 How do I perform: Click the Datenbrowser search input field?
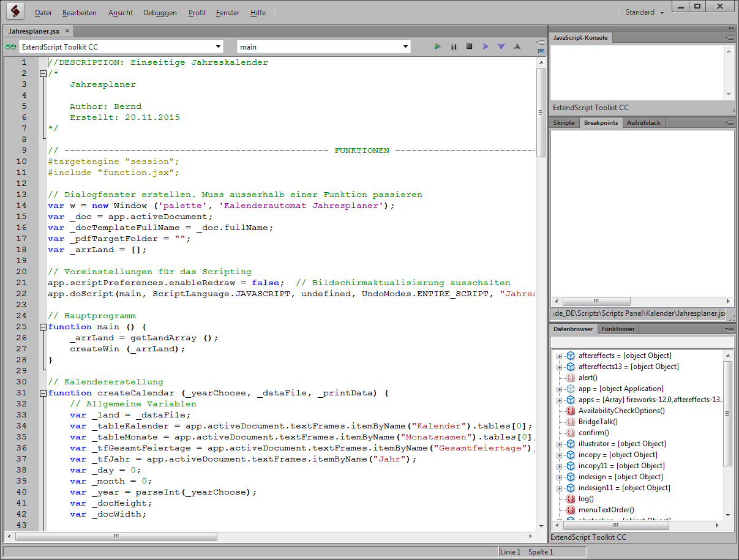tap(642, 342)
